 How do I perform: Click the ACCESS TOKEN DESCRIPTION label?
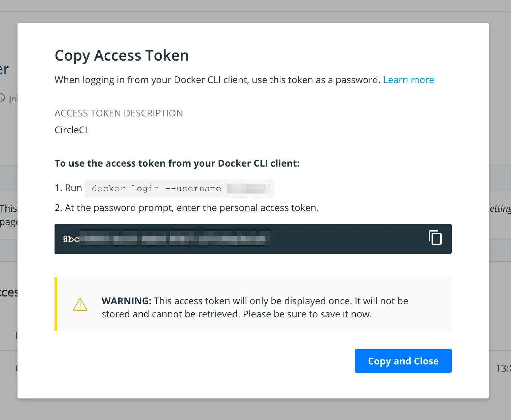coord(119,113)
